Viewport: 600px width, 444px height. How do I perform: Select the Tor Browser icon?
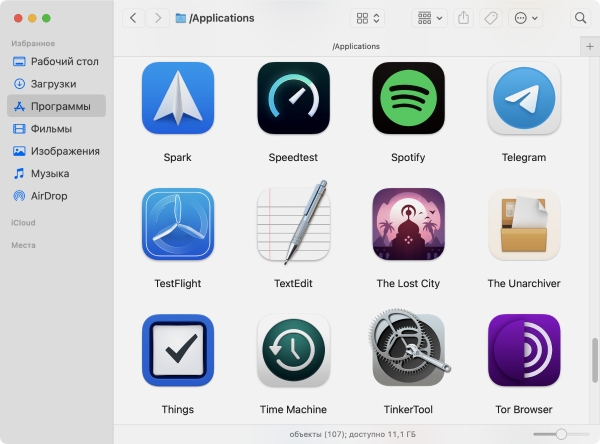coord(524,350)
